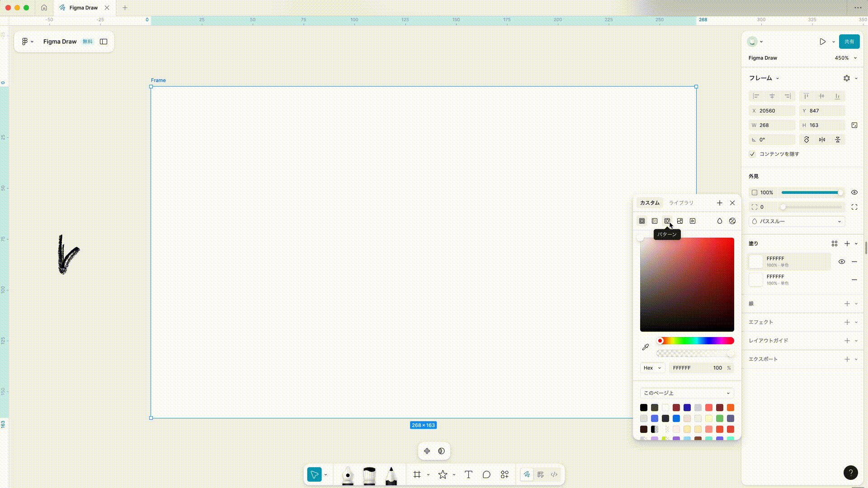Click the eyedropper in color picker

coord(646,347)
